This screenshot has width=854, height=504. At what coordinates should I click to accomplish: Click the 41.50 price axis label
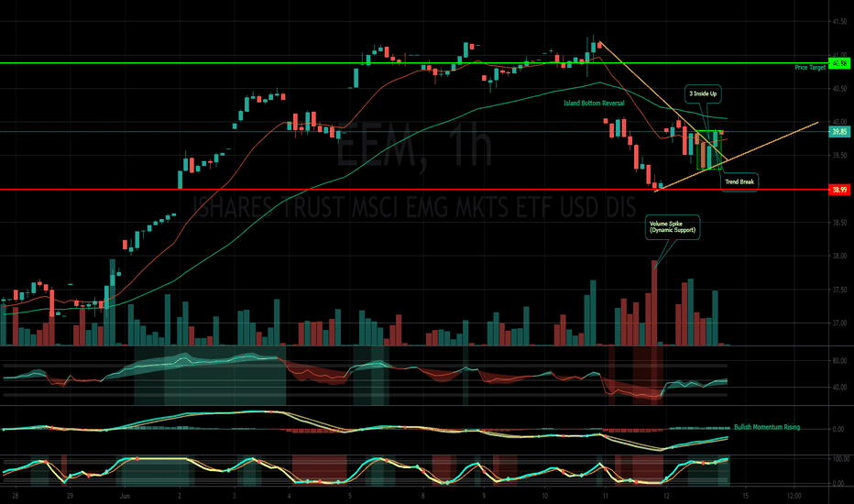coord(838,22)
